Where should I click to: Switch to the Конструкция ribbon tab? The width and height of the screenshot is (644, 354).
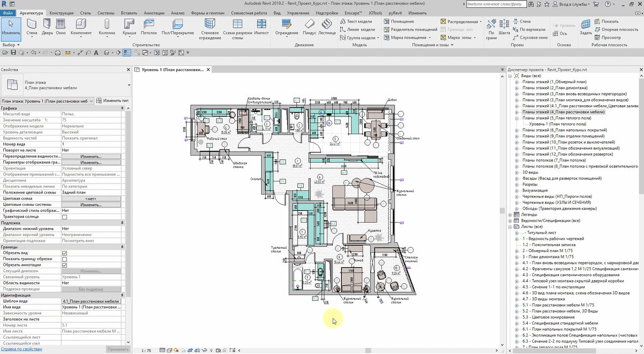click(x=62, y=12)
